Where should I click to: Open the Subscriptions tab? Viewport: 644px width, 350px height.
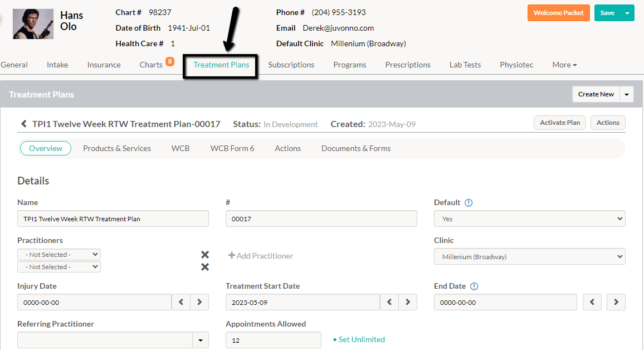click(x=291, y=65)
